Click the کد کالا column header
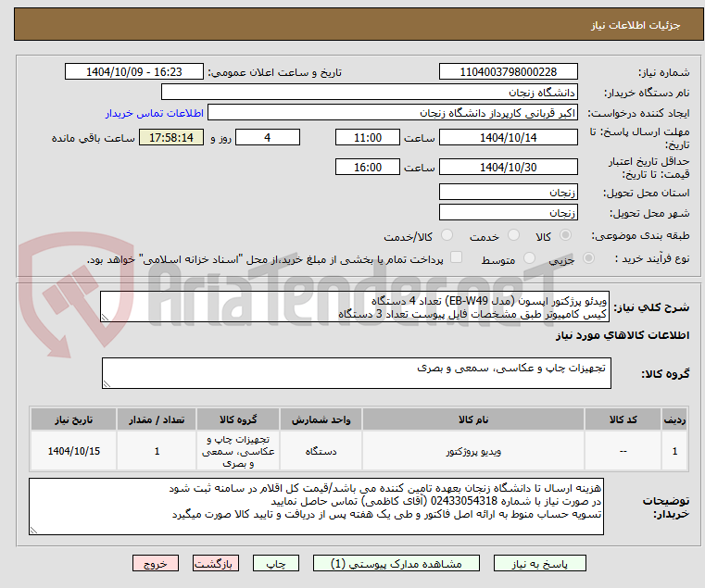705x588 pixels. pos(623,419)
